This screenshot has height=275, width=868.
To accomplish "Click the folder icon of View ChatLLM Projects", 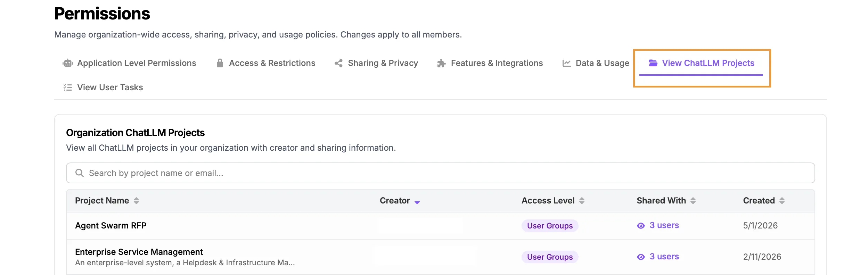I will click(653, 63).
